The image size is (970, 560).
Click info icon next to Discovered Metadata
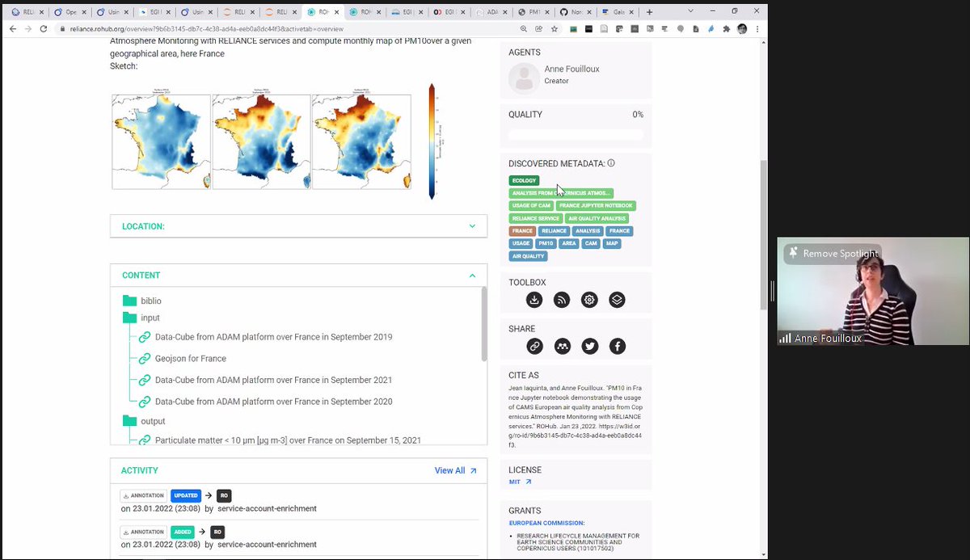point(611,163)
